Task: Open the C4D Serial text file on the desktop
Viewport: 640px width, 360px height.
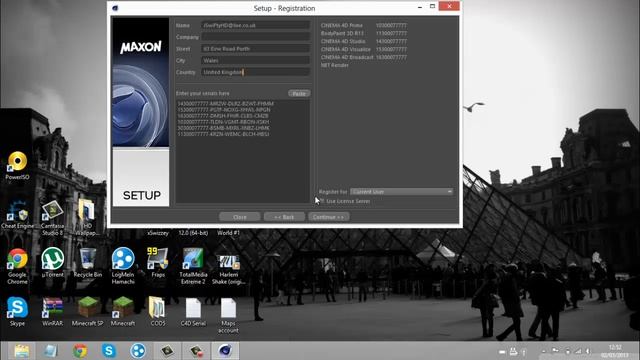Action: [193, 311]
